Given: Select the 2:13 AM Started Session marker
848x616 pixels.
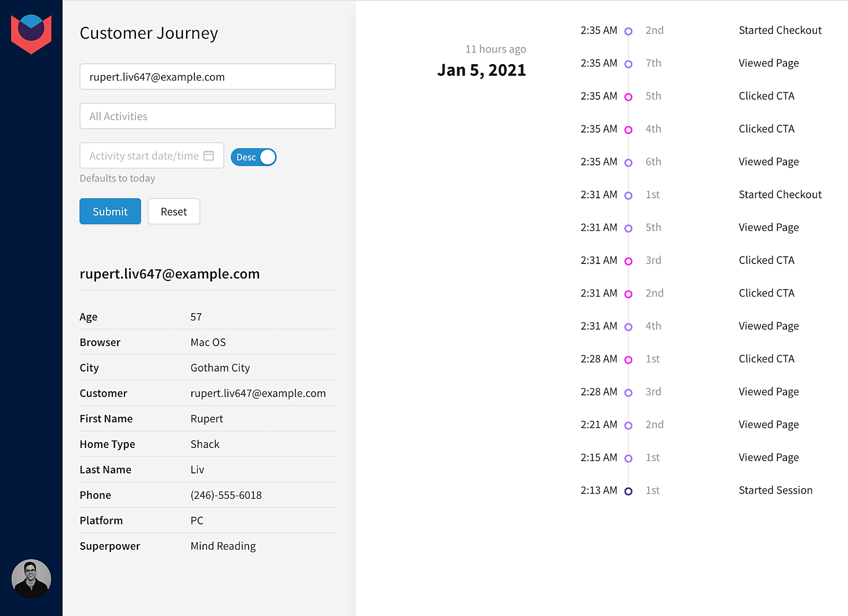Looking at the screenshot, I should 629,491.
